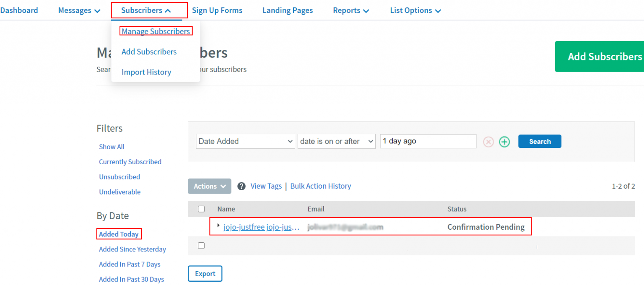Open the View Tags link

(x=266, y=186)
